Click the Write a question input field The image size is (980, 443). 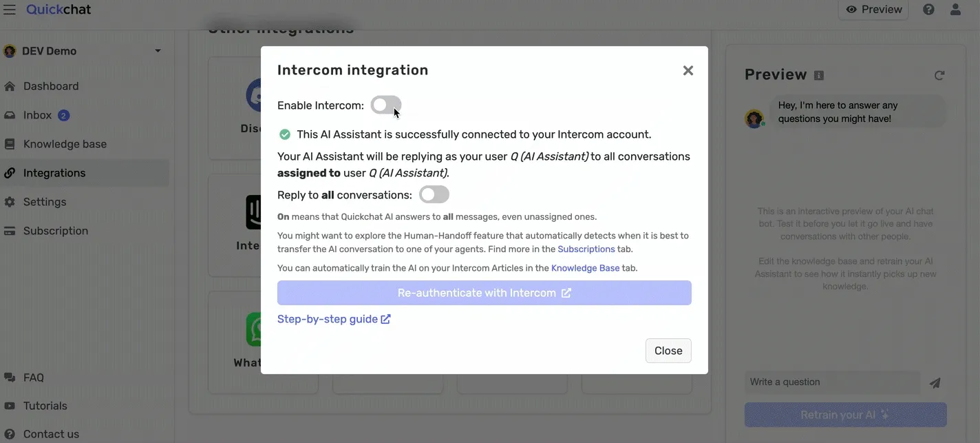coord(832,382)
